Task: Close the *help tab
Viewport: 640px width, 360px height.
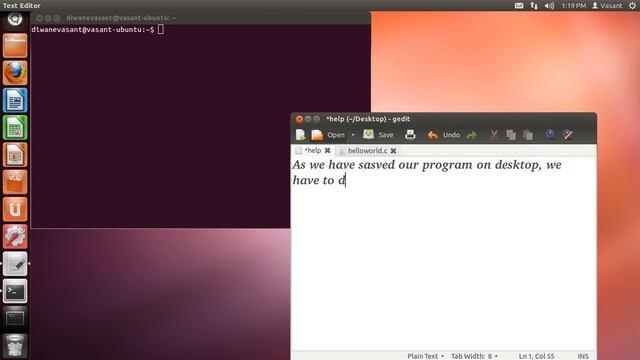Action: coord(327,151)
